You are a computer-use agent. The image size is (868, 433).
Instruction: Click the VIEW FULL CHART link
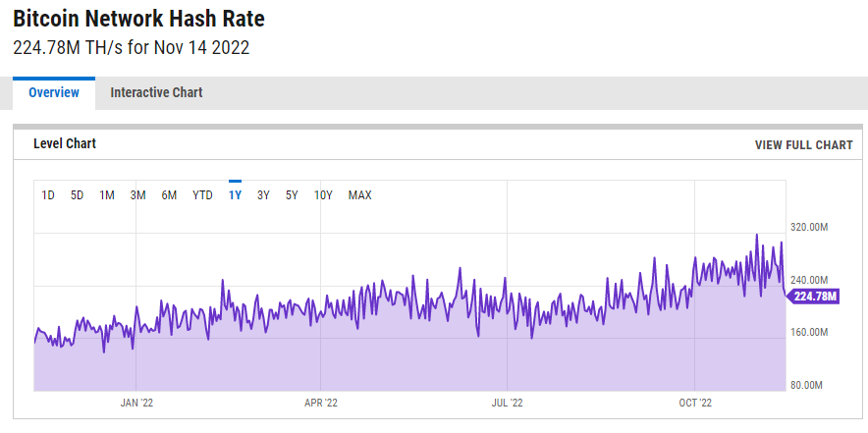coord(804,145)
